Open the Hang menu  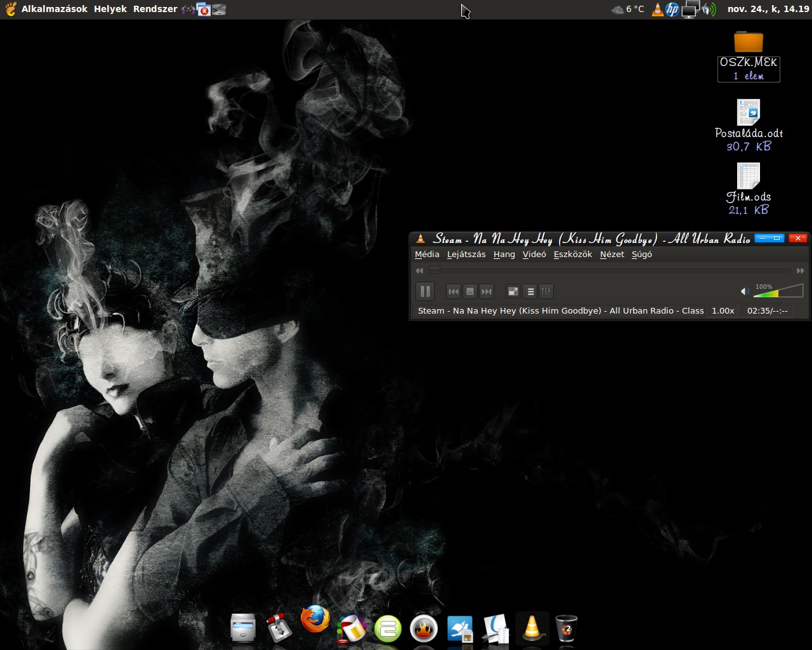(504, 254)
